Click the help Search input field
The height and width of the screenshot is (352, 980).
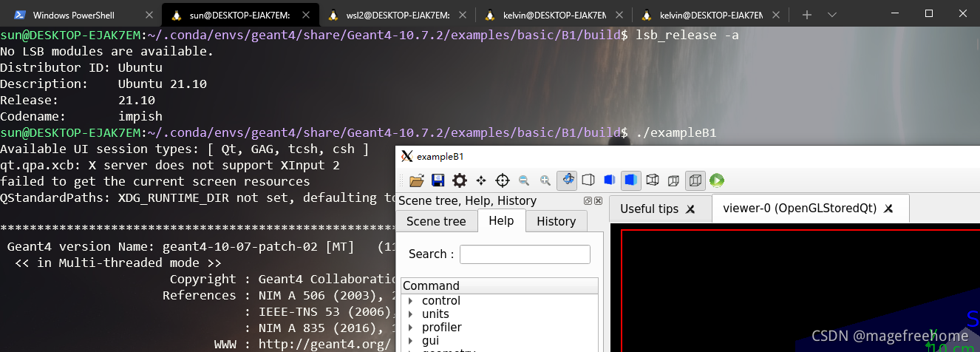tap(525, 254)
